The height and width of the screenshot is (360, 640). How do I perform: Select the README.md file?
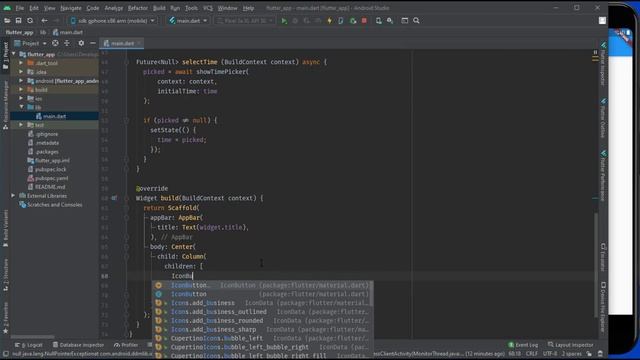coord(46,187)
